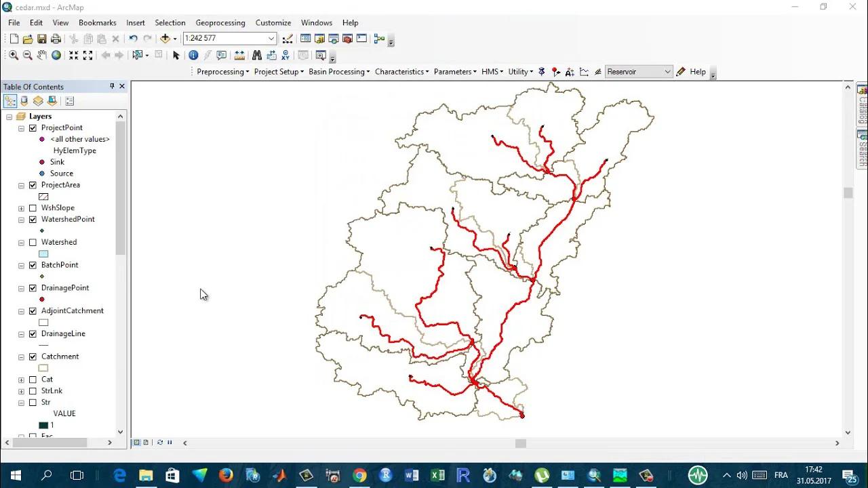
Task: Select the Zoom Out tool
Action: (x=28, y=56)
